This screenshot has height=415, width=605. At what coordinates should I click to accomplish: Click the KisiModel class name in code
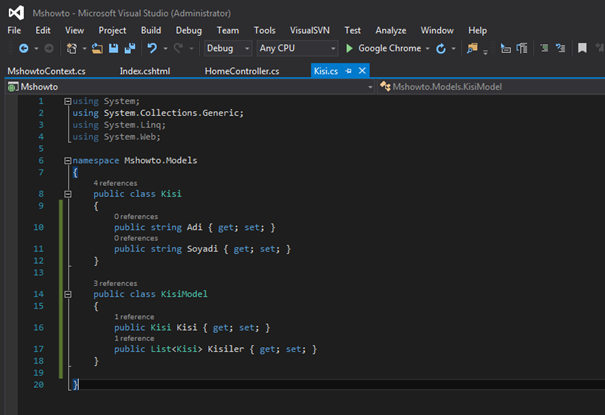[x=184, y=294]
